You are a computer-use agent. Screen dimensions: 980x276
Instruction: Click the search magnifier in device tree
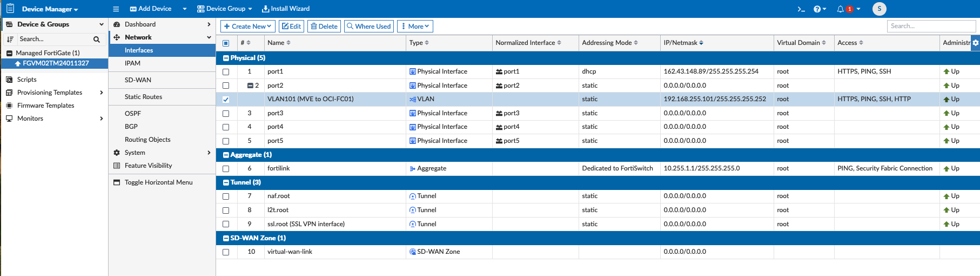[96, 39]
